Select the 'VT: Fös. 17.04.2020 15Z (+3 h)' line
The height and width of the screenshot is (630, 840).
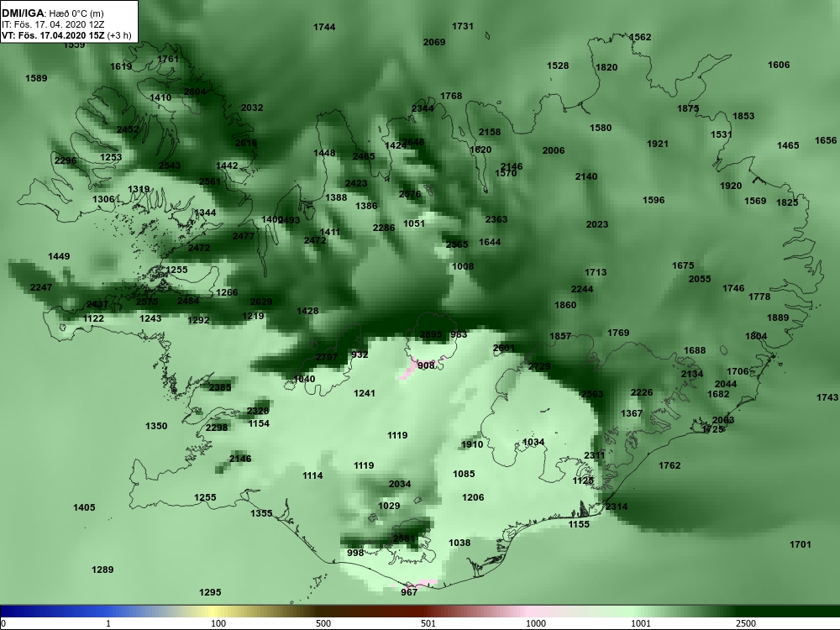click(x=66, y=35)
